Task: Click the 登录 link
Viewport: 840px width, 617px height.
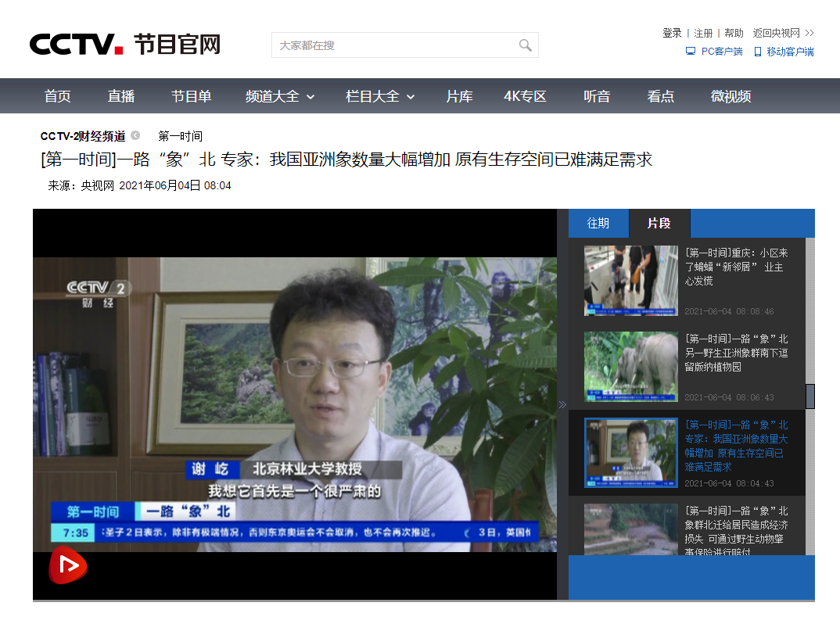Action: pyautogui.click(x=671, y=33)
